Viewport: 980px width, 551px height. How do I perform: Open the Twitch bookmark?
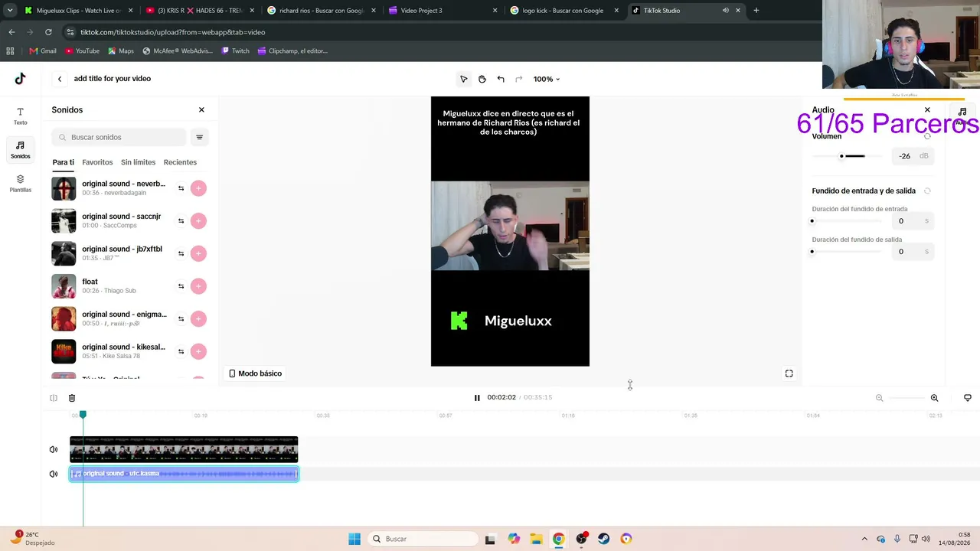click(235, 51)
